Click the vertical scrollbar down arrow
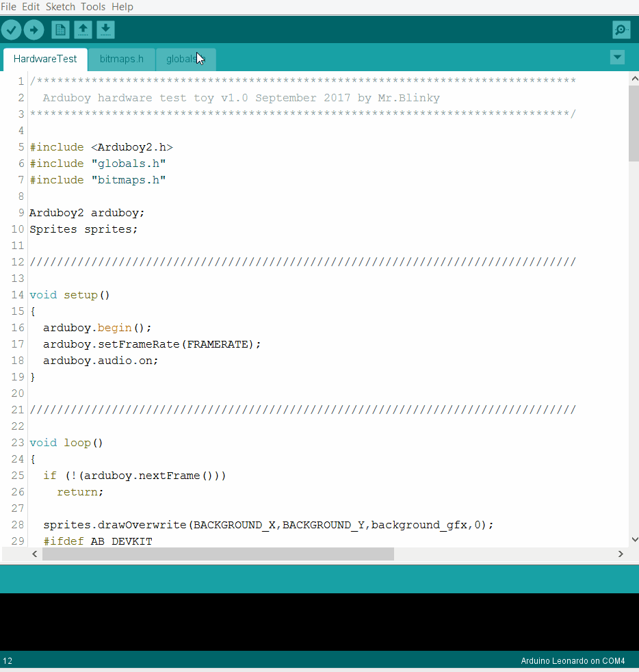This screenshot has width=639, height=672. (634, 539)
